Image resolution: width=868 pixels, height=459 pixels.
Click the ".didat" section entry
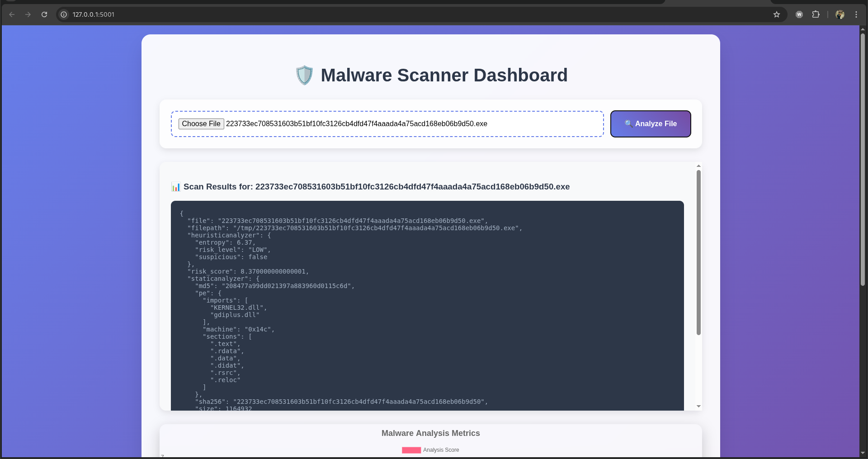227,365
